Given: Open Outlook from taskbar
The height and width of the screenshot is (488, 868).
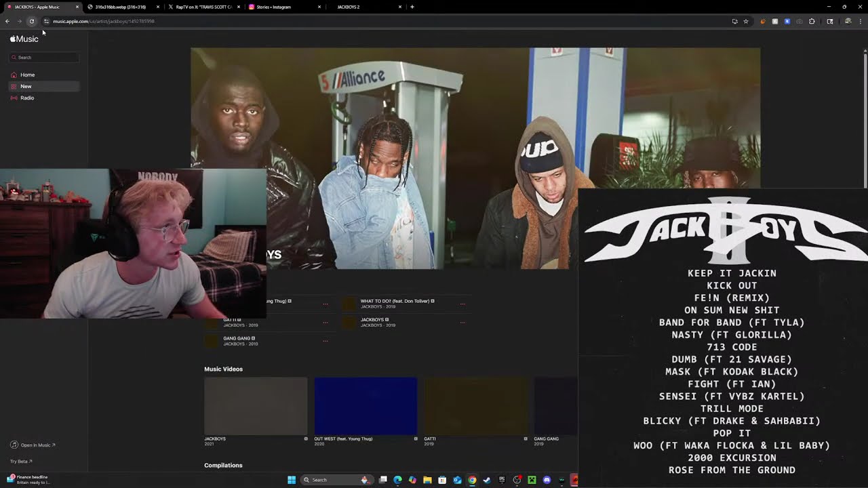Looking at the screenshot, I should tap(457, 480).
